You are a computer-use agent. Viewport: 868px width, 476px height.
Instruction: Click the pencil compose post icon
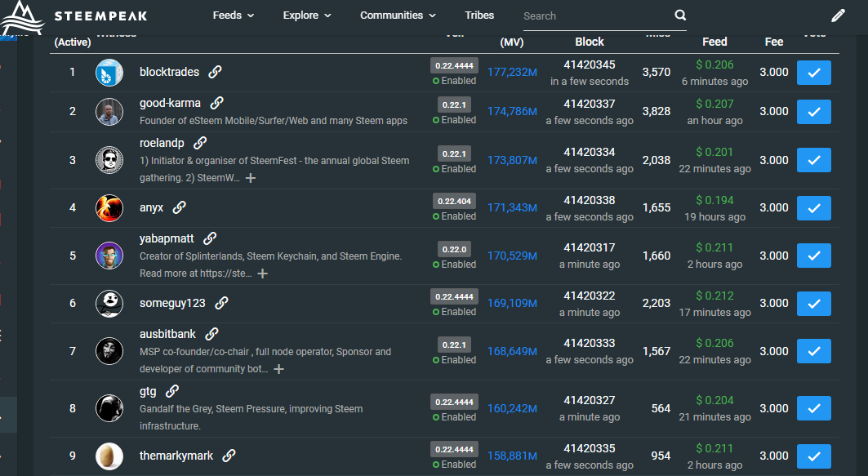point(838,16)
